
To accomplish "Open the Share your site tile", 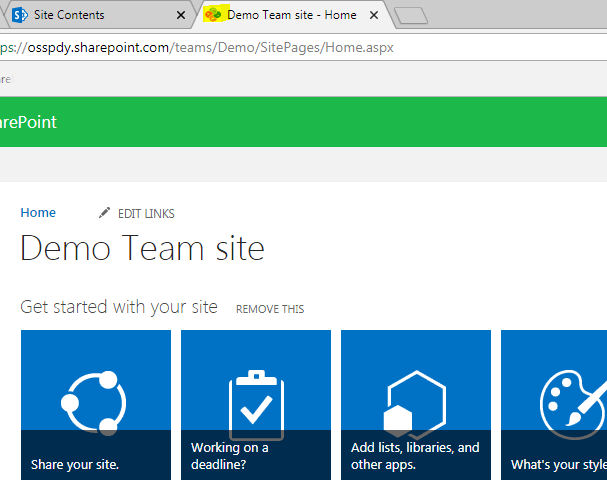I will (x=96, y=405).
